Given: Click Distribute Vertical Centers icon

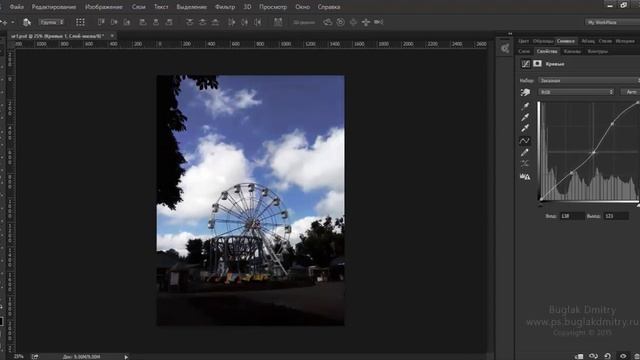Looking at the screenshot, I should pos(202,22).
